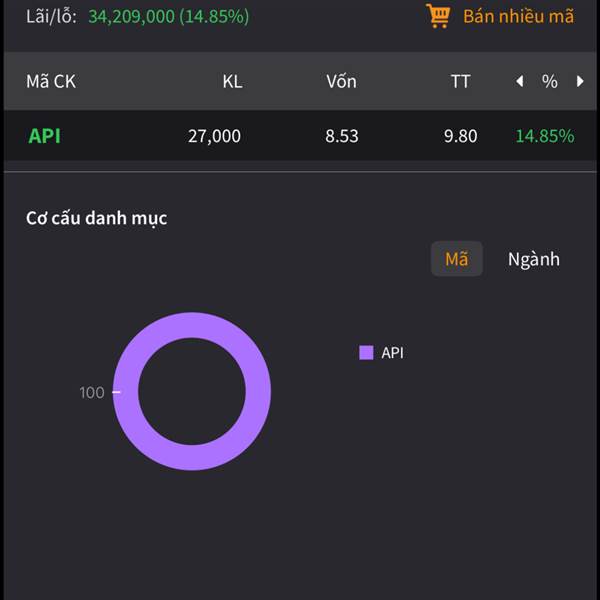The height and width of the screenshot is (600, 600).
Task: Sort by KL column header
Action: pos(232,82)
